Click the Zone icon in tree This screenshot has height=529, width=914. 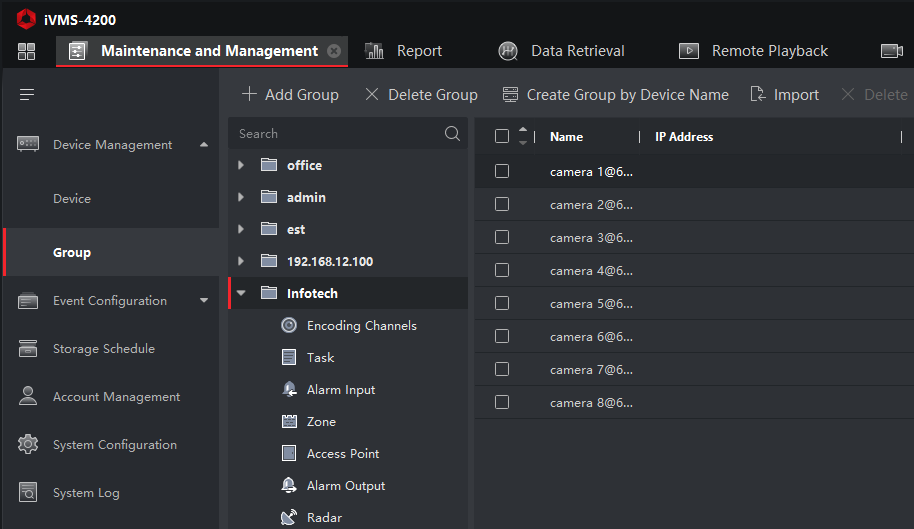[289, 421]
